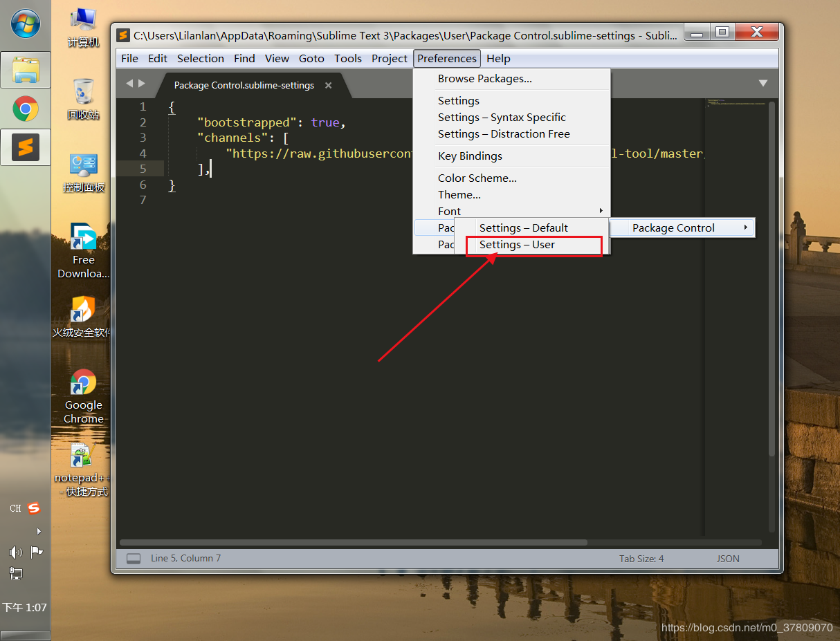Click the Action Center flag icon

[x=37, y=552]
